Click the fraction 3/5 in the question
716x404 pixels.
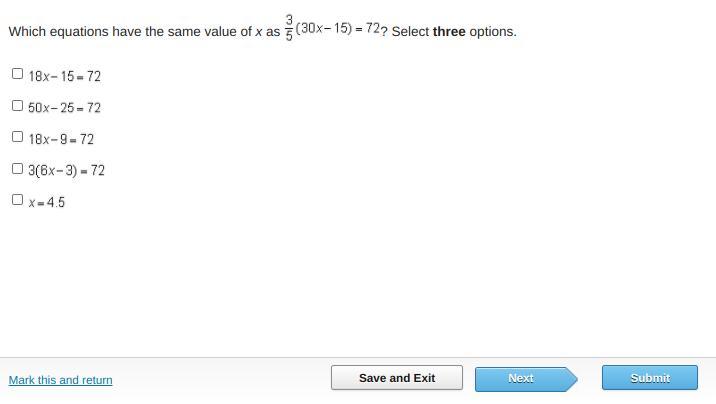(289, 28)
